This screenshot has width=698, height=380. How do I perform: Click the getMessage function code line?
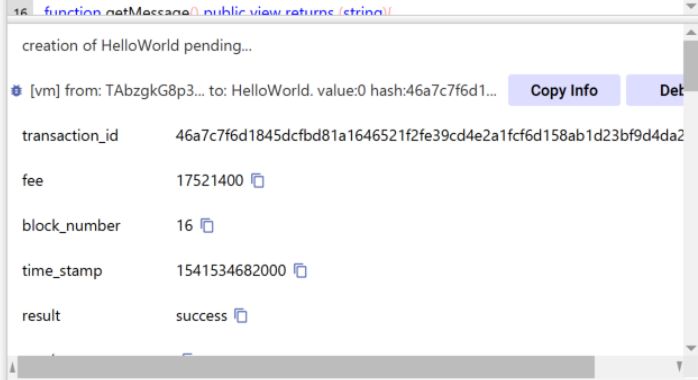(218, 11)
